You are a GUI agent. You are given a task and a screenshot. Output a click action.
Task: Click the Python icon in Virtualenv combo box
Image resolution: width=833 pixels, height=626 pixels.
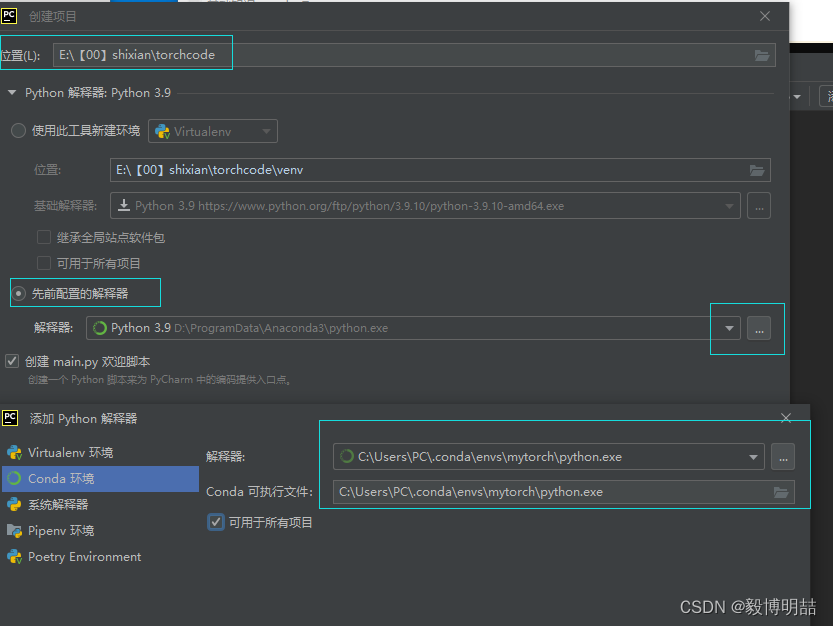point(163,131)
